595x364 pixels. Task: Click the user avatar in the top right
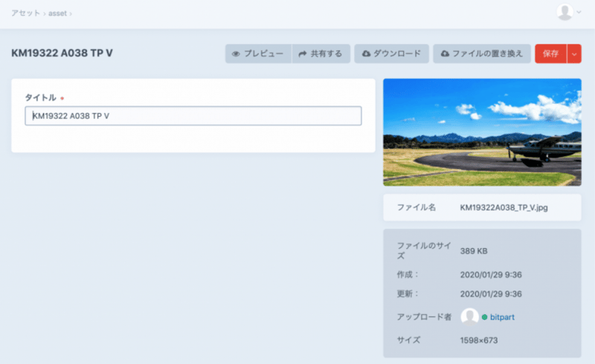tap(565, 12)
